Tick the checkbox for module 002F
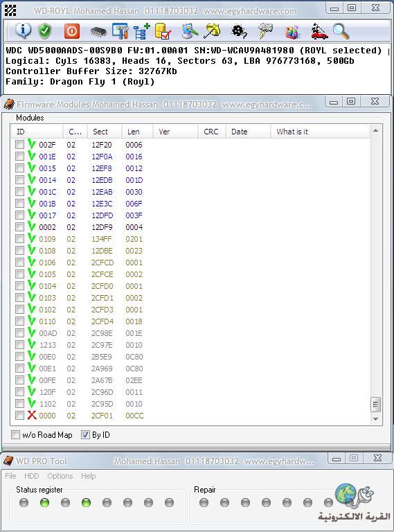 (x=19, y=145)
